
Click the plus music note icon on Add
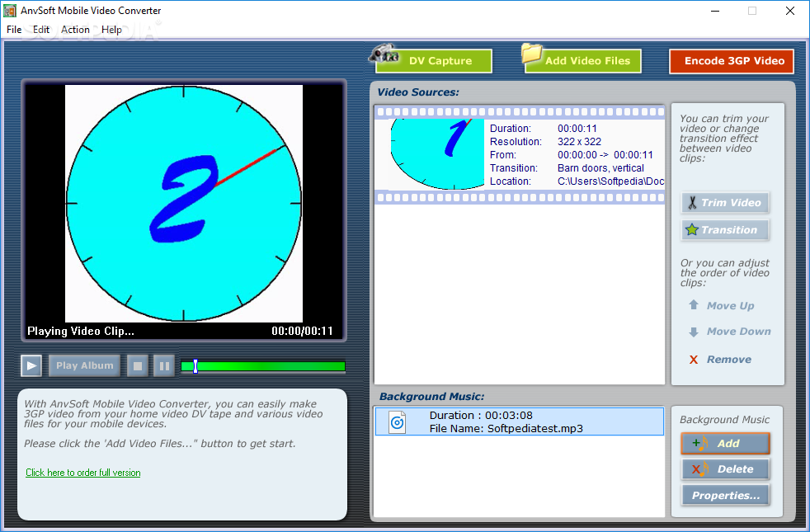pyautogui.click(x=699, y=443)
